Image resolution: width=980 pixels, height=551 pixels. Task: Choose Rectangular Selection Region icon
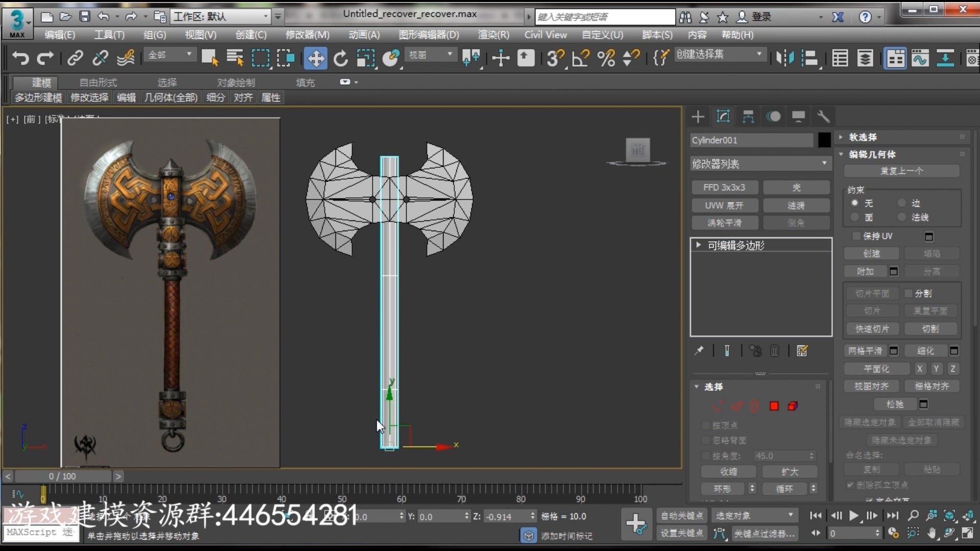tap(260, 58)
